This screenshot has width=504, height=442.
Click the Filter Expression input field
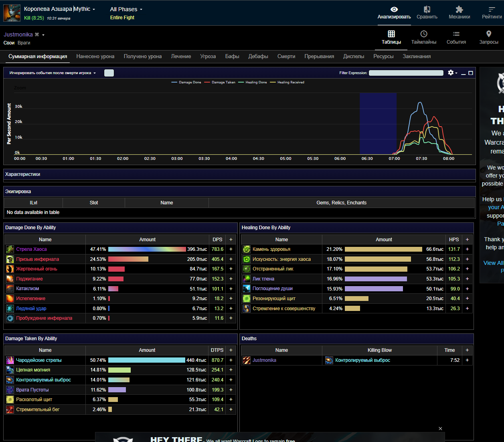pyautogui.click(x=406, y=73)
